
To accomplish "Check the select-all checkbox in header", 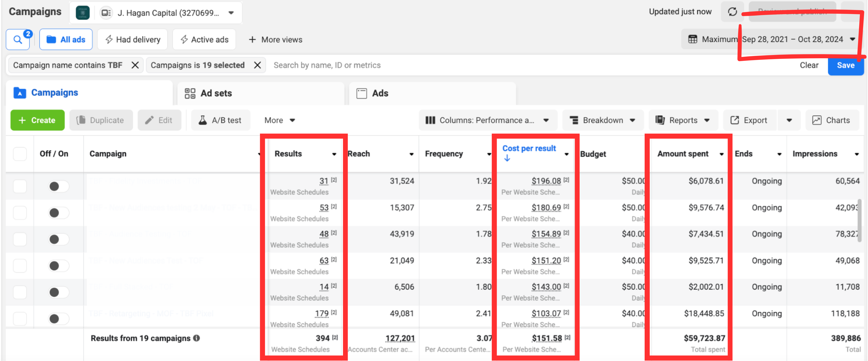I will click(x=20, y=154).
